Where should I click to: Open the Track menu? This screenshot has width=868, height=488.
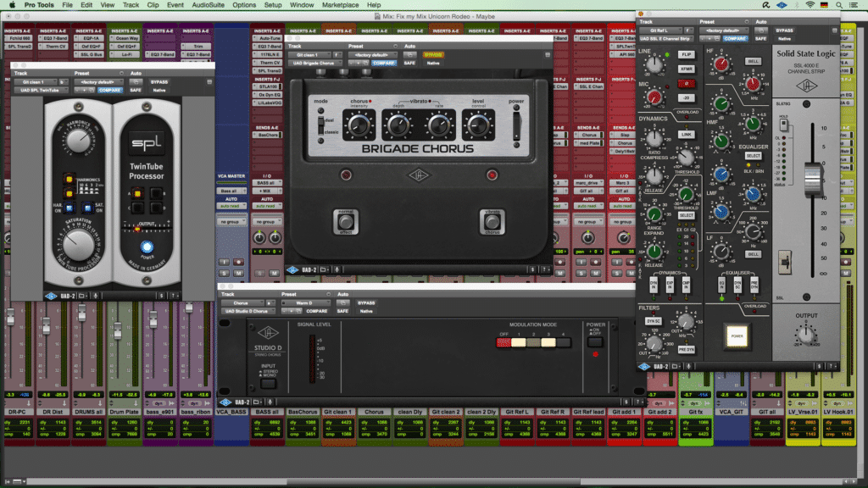pos(131,5)
